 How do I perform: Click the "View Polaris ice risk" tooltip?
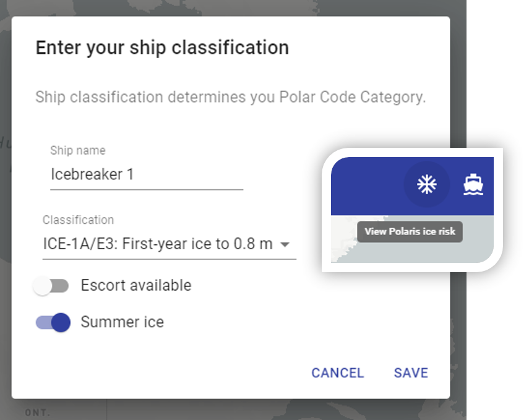(410, 231)
